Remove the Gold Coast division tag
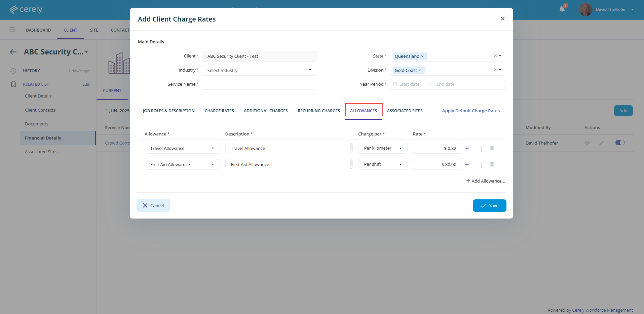644x314 pixels. click(420, 71)
